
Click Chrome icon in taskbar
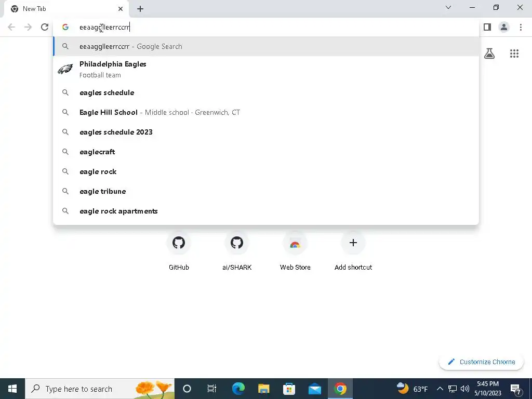(340, 389)
